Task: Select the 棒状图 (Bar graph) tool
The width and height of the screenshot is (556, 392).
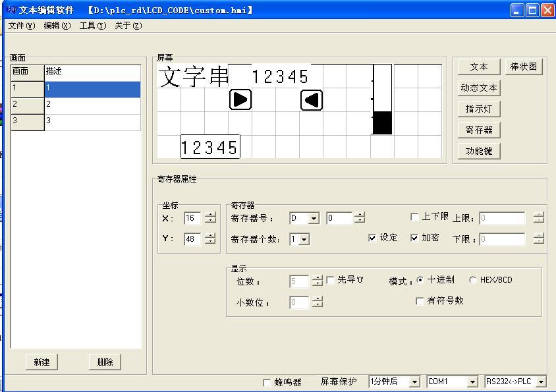Action: pyautogui.click(x=524, y=67)
